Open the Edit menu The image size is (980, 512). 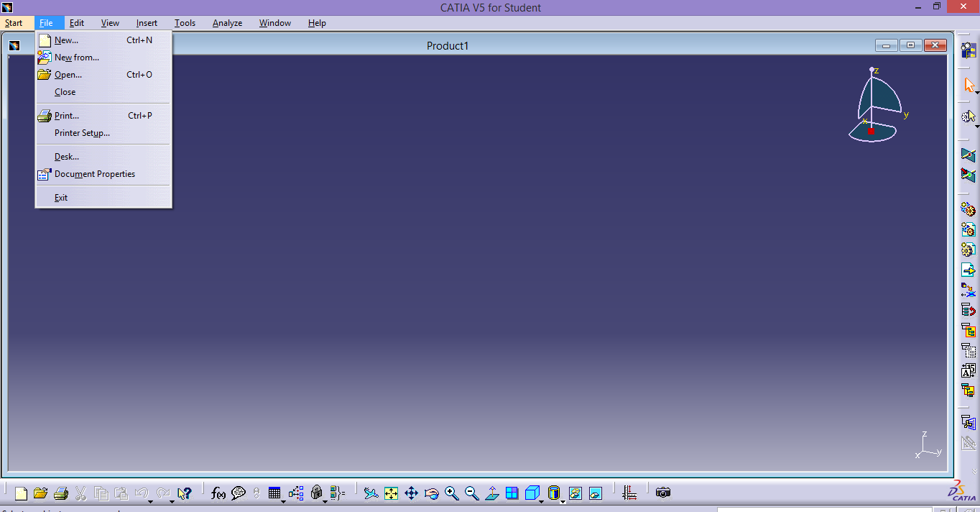[x=77, y=23]
